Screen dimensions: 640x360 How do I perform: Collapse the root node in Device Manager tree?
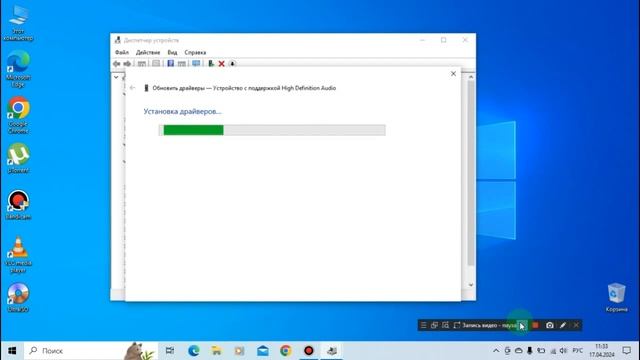point(116,77)
